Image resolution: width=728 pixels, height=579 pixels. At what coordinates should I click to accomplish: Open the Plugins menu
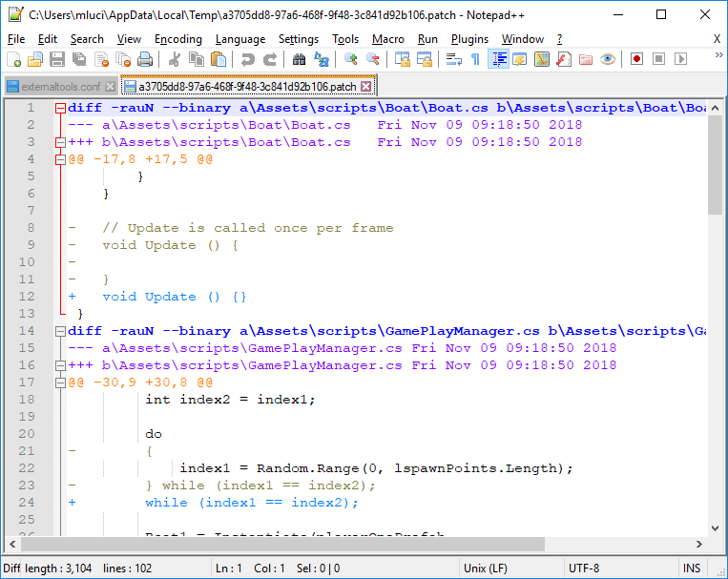pyautogui.click(x=469, y=39)
